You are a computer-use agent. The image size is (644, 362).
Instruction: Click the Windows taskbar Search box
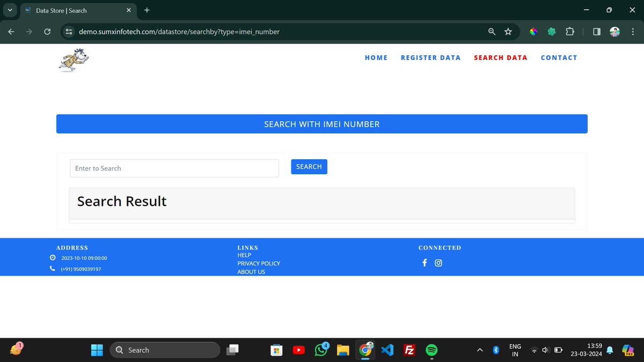tap(165, 350)
